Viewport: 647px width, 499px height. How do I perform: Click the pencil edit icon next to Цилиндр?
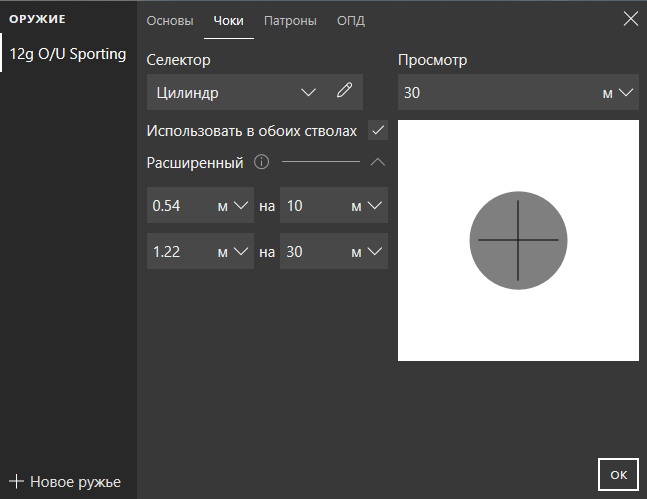click(x=344, y=90)
